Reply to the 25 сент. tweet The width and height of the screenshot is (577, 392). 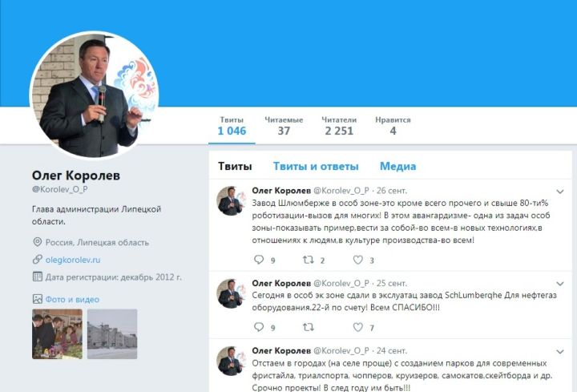259,327
